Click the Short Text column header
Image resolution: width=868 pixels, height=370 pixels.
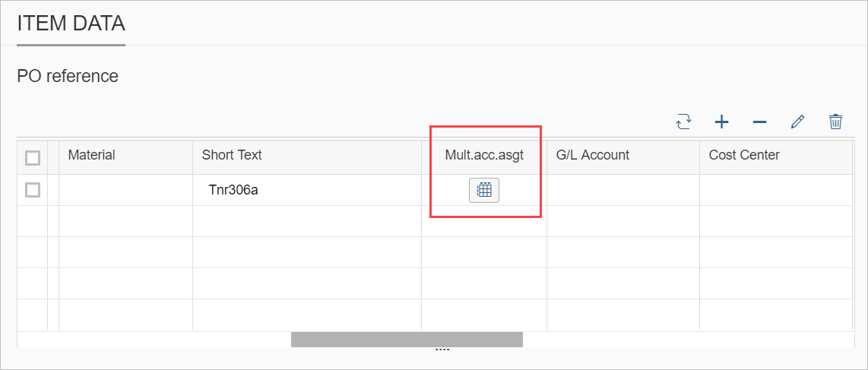232,155
